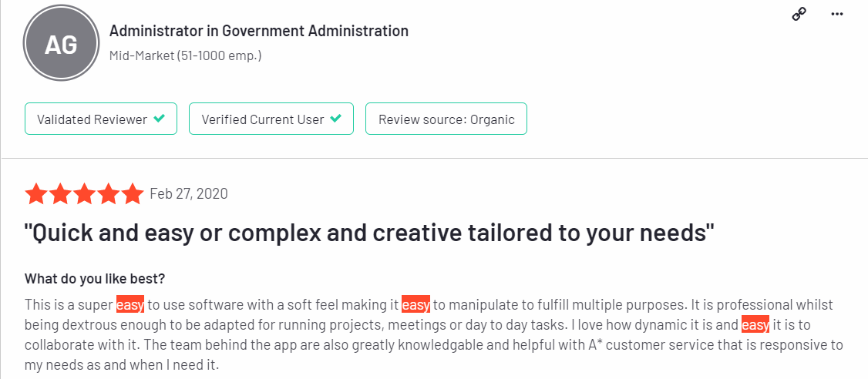Click first highlighted "easy" before "to use"
The image size is (868, 379).
[130, 305]
